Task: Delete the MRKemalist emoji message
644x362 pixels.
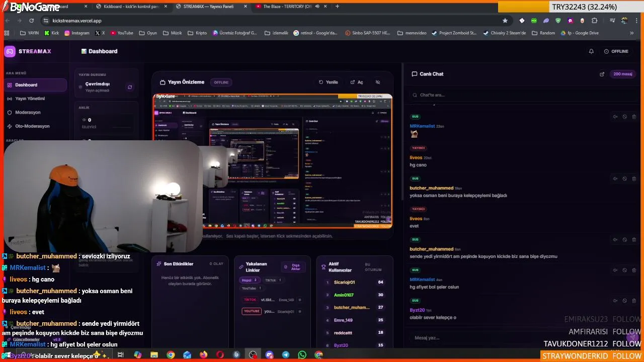Action: tap(634, 117)
